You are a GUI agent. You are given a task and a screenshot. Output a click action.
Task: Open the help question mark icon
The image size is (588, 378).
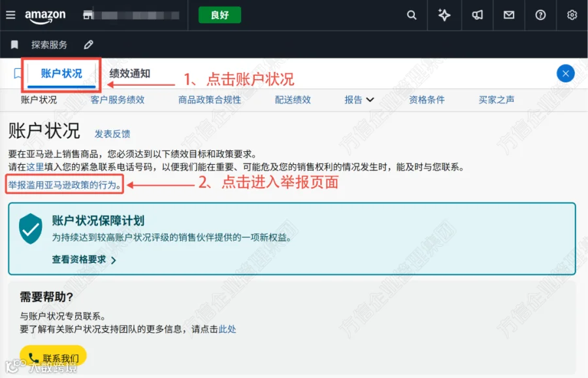(x=540, y=15)
